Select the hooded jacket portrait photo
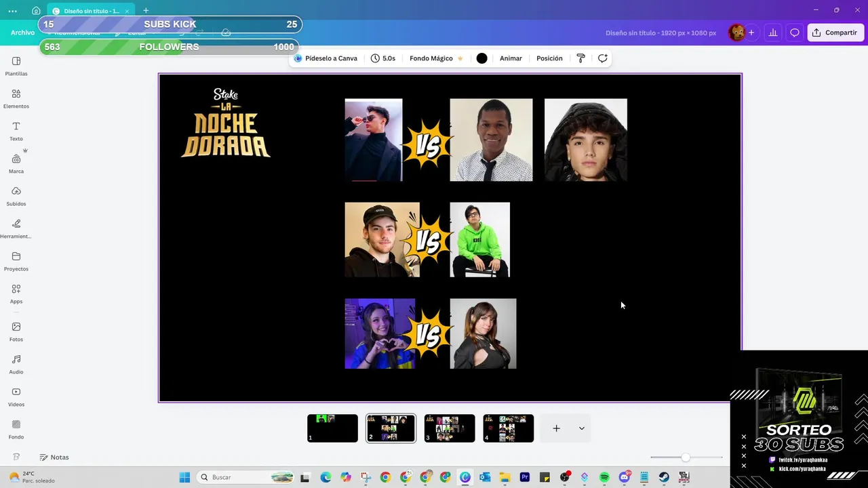Image resolution: width=868 pixels, height=488 pixels. [586, 140]
